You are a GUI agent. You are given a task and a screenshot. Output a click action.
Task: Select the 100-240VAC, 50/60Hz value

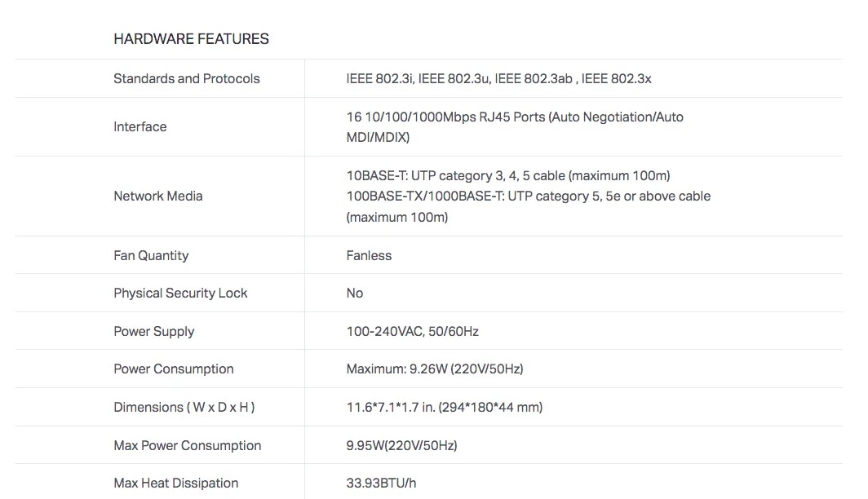click(412, 331)
